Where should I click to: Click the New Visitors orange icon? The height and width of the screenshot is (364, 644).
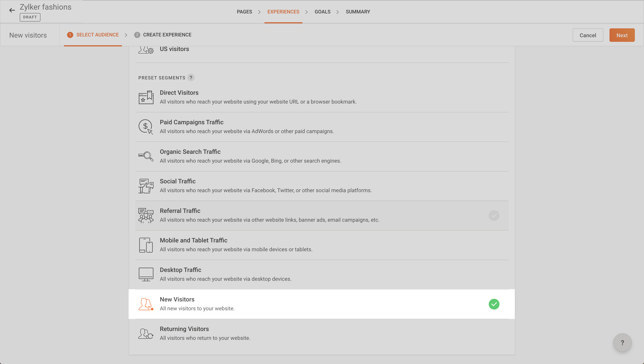pos(146,304)
